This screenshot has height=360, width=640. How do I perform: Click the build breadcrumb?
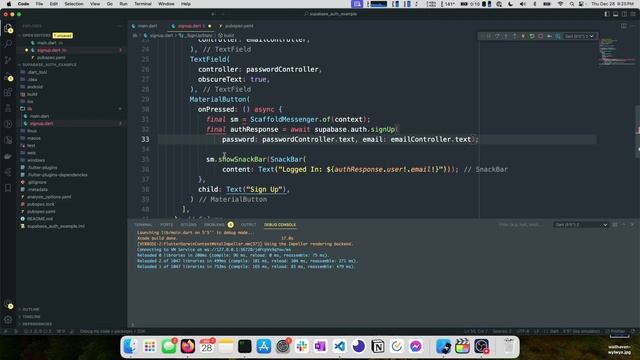(226, 36)
